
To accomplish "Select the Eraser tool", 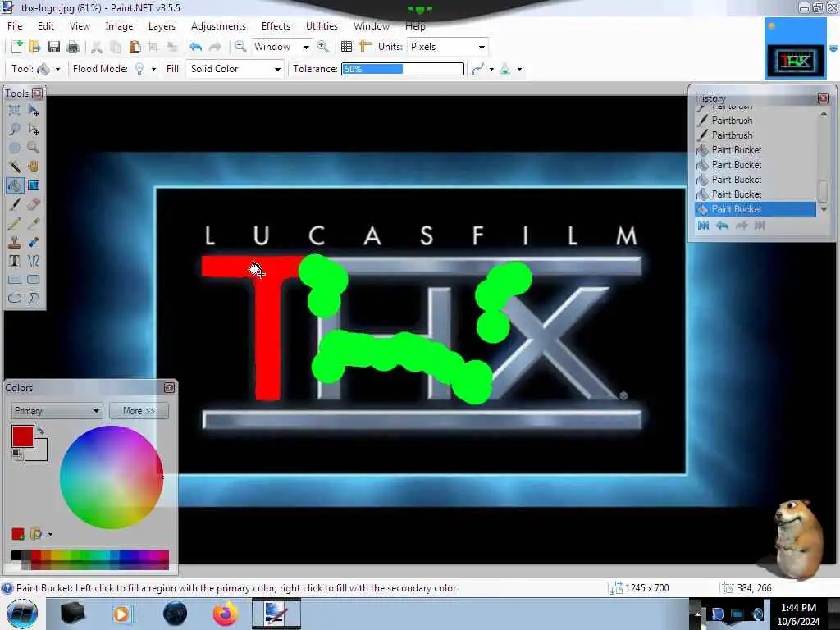I will click(34, 204).
